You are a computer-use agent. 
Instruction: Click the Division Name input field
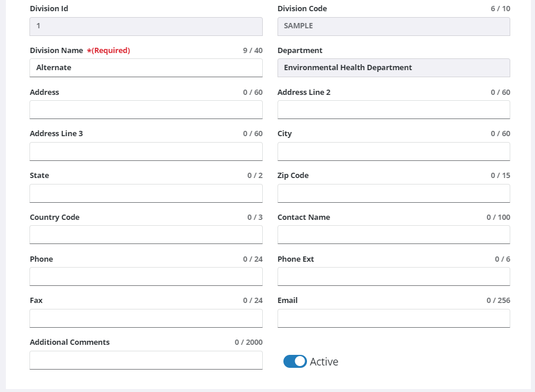point(146,68)
